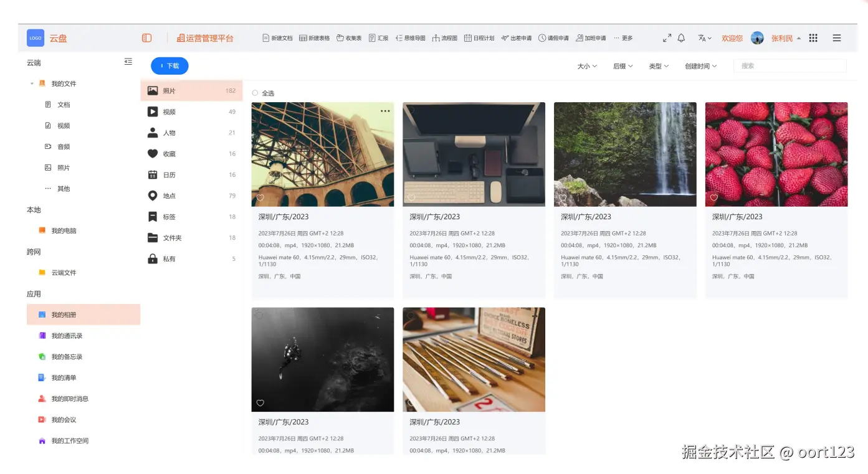This screenshot has height=474, width=868.
Task: Select 我的相册 app entry
Action: (x=83, y=315)
